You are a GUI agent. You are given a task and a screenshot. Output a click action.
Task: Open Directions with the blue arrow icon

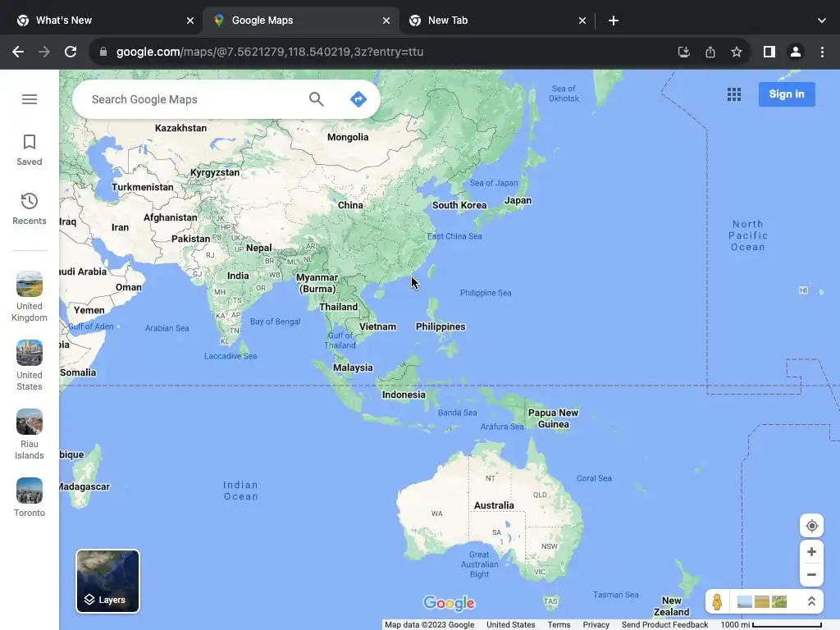tap(358, 99)
